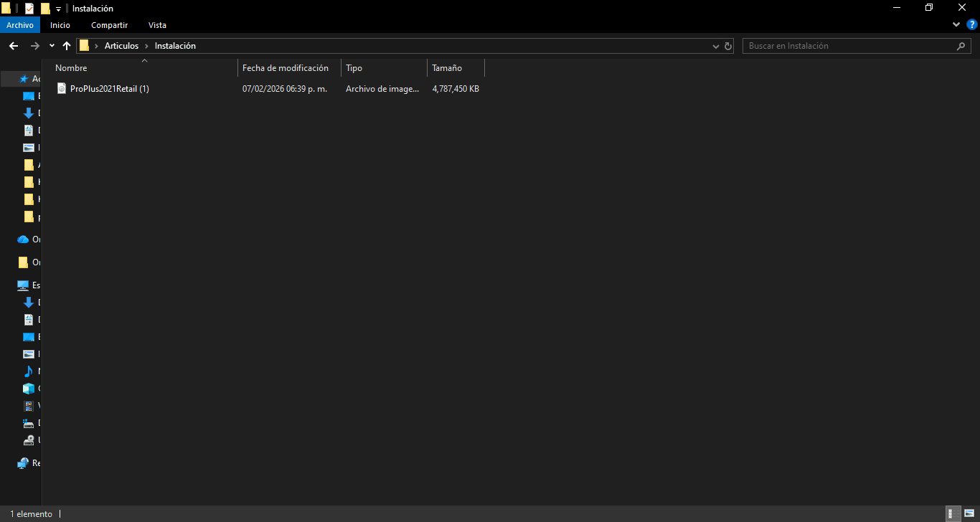
Task: Click the forward navigation arrow
Action: pyautogui.click(x=34, y=46)
